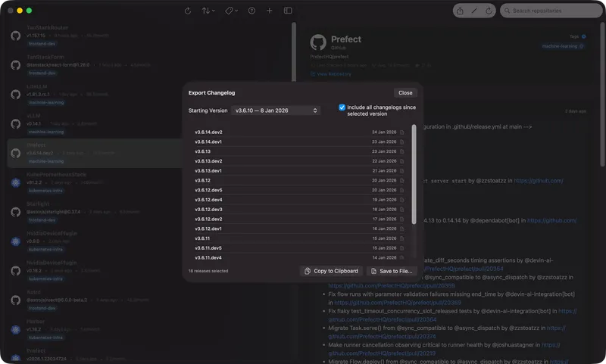Click the document icon on v3.6.12.dev2 row
Screen dimensions: 606x364
point(402,219)
